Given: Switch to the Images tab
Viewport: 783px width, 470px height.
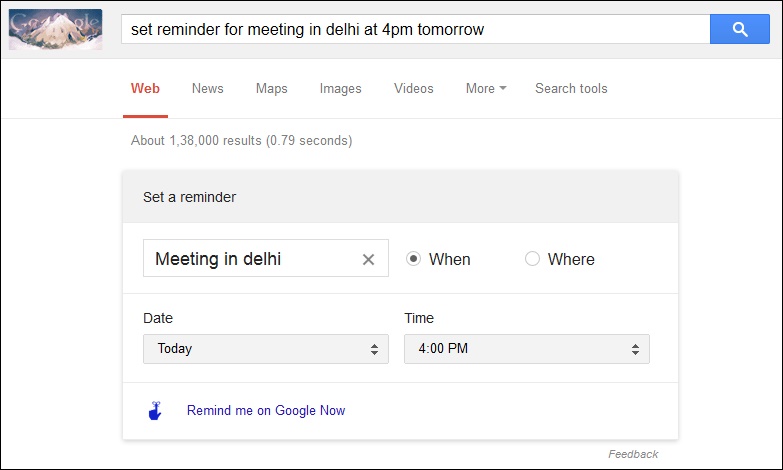Looking at the screenshot, I should [x=341, y=88].
